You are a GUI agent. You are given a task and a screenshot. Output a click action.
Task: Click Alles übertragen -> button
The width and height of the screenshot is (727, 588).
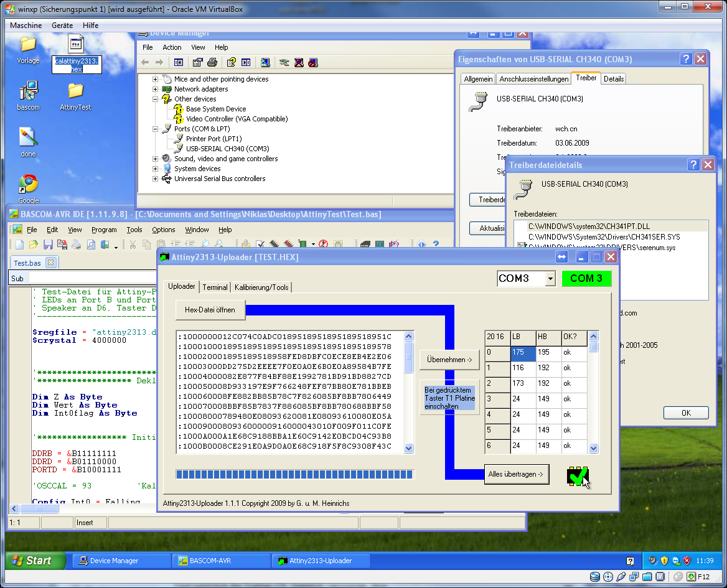click(517, 474)
